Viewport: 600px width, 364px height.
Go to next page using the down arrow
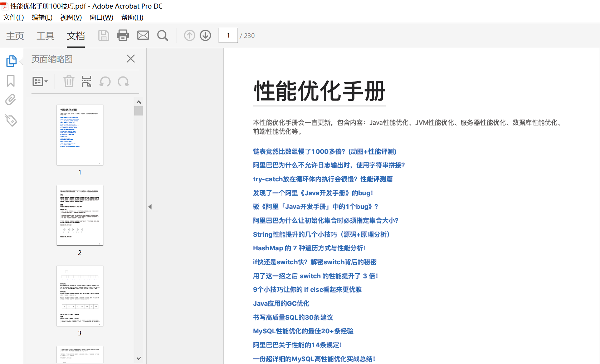click(x=205, y=35)
